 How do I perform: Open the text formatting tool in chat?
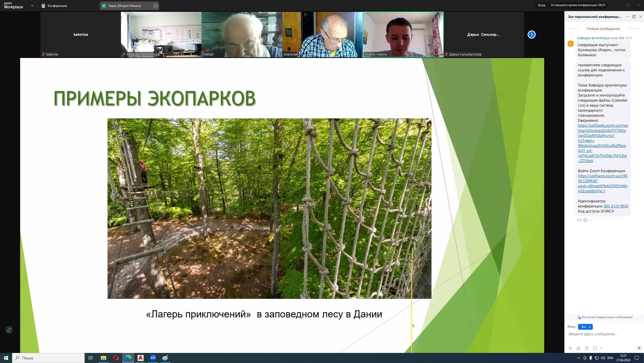point(570,348)
